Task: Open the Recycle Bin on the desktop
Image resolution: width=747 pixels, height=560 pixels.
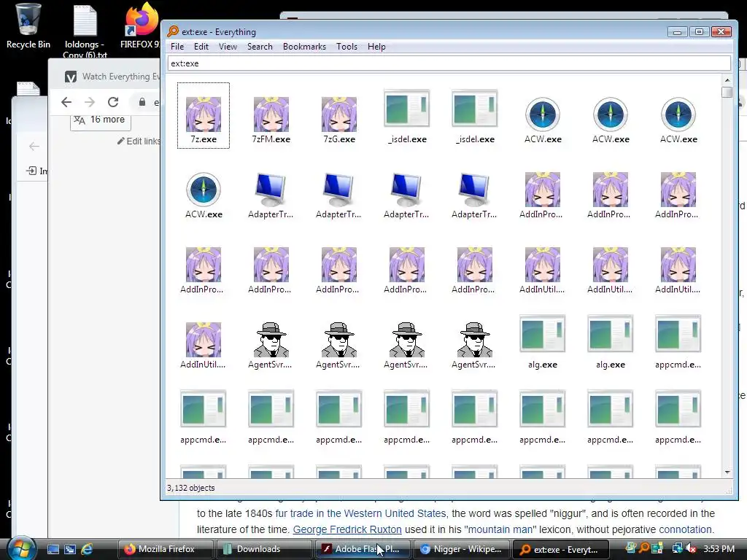Action: (x=28, y=26)
